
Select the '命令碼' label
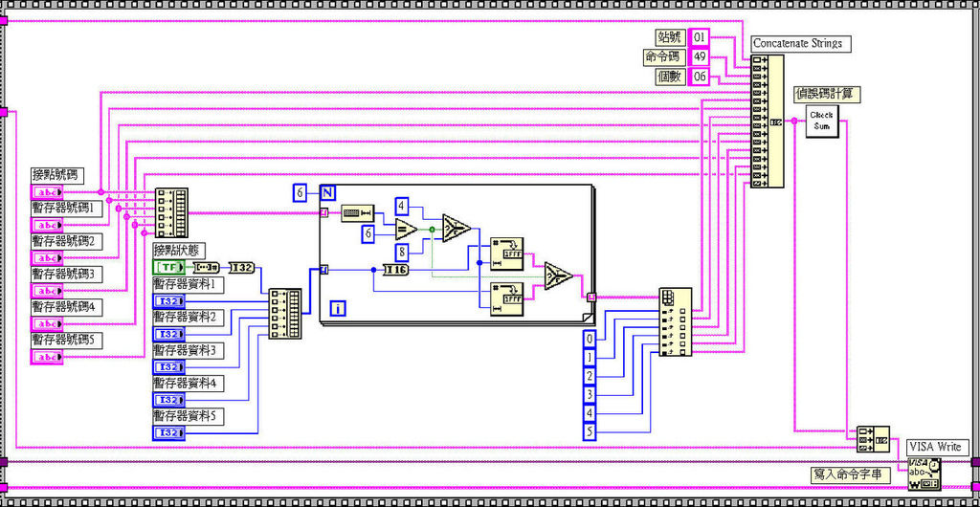click(664, 57)
